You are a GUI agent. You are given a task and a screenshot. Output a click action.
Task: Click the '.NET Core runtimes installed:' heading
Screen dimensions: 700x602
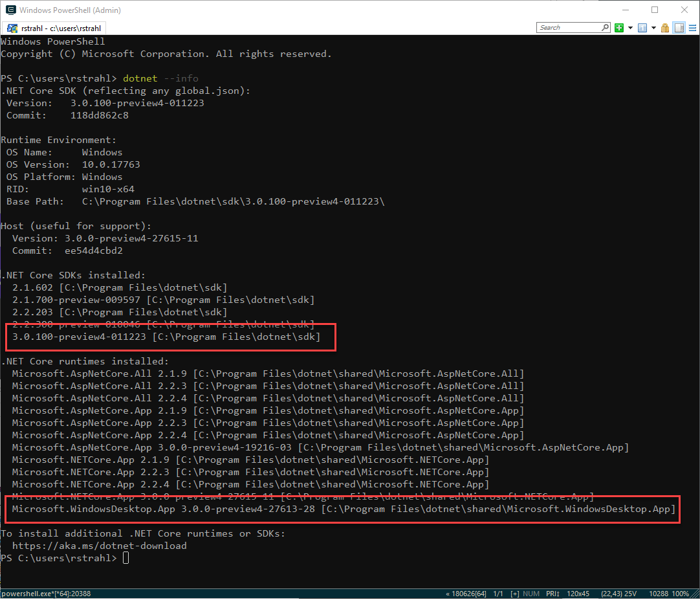coord(85,361)
